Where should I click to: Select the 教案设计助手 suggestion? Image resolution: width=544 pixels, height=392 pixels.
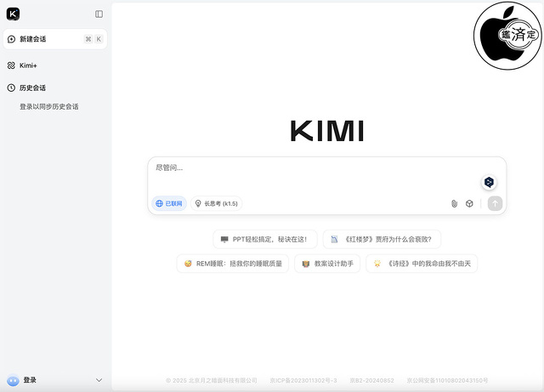point(327,264)
